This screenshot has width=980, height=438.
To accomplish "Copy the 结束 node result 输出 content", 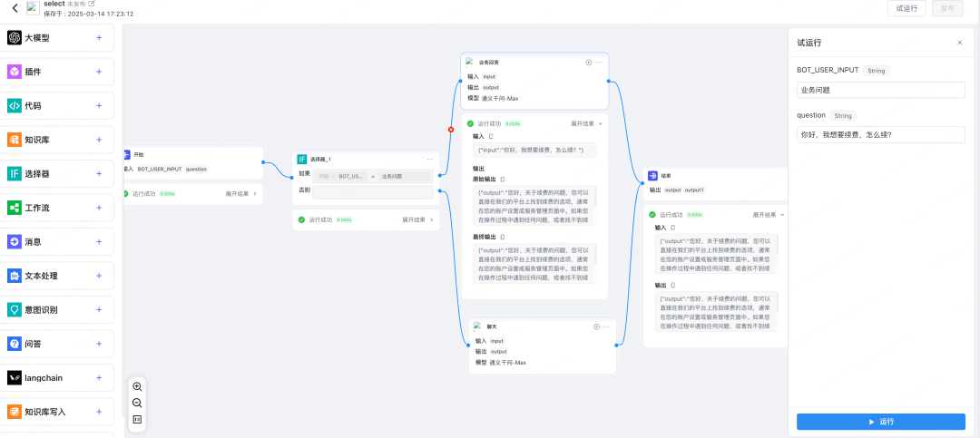I will 673,285.
